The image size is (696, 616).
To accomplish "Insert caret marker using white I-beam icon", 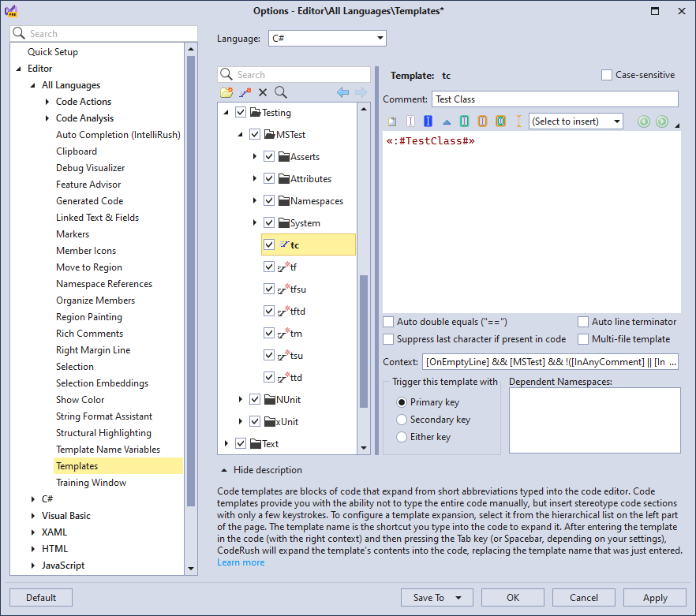I will [x=410, y=121].
